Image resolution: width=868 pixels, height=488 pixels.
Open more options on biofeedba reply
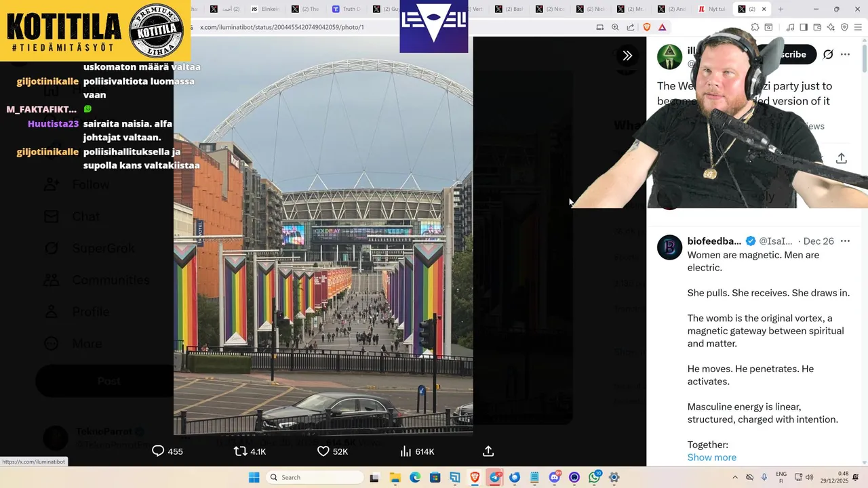(845, 241)
